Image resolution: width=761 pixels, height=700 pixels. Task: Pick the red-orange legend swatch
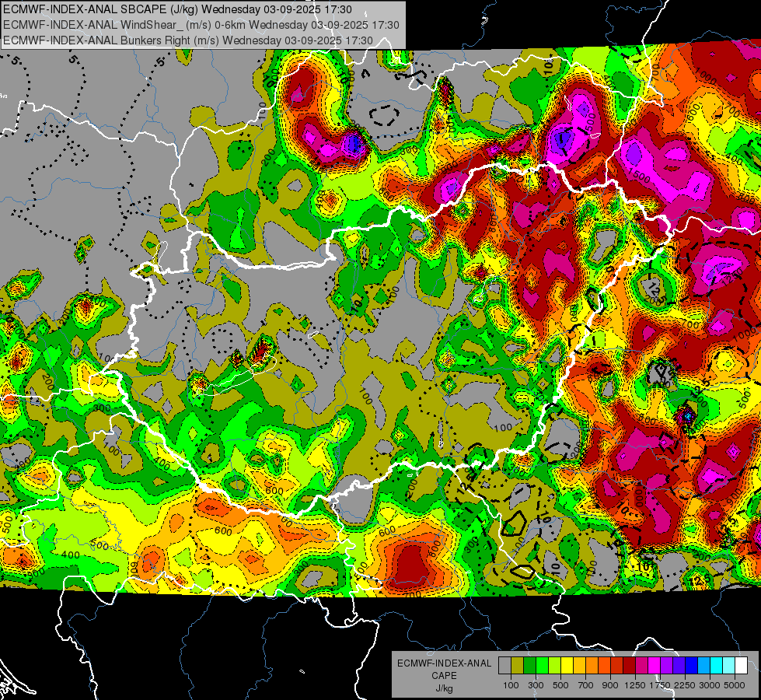click(604, 666)
